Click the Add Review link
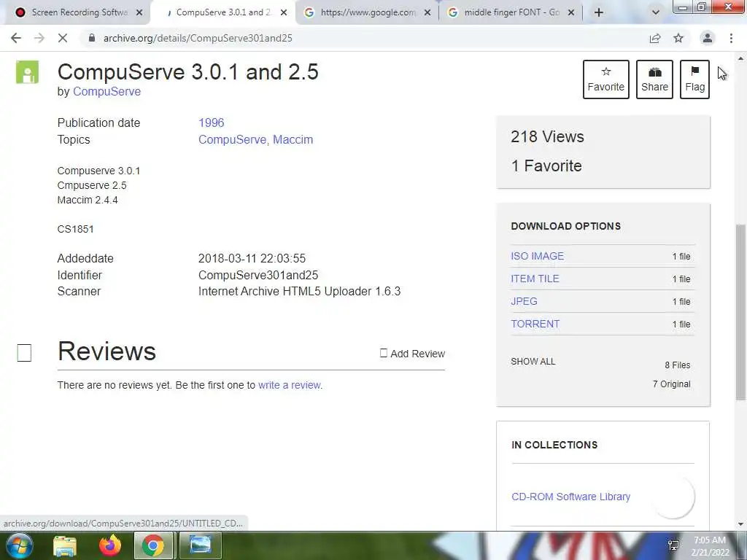747x560 pixels. [413, 354]
